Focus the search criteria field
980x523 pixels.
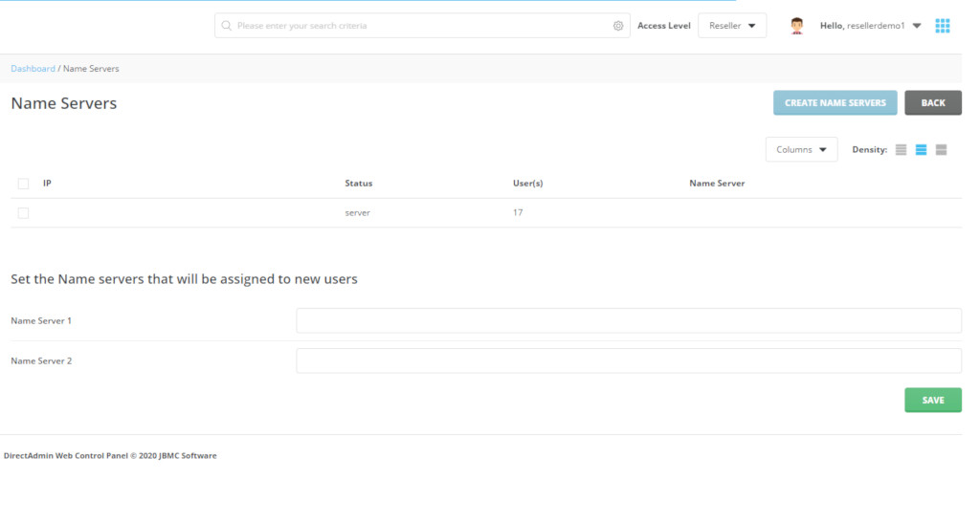(422, 26)
